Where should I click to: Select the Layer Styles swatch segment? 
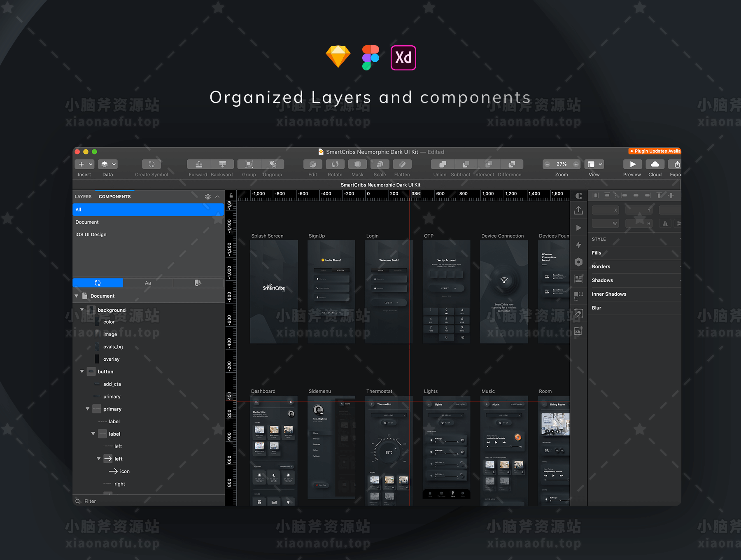[x=198, y=283]
